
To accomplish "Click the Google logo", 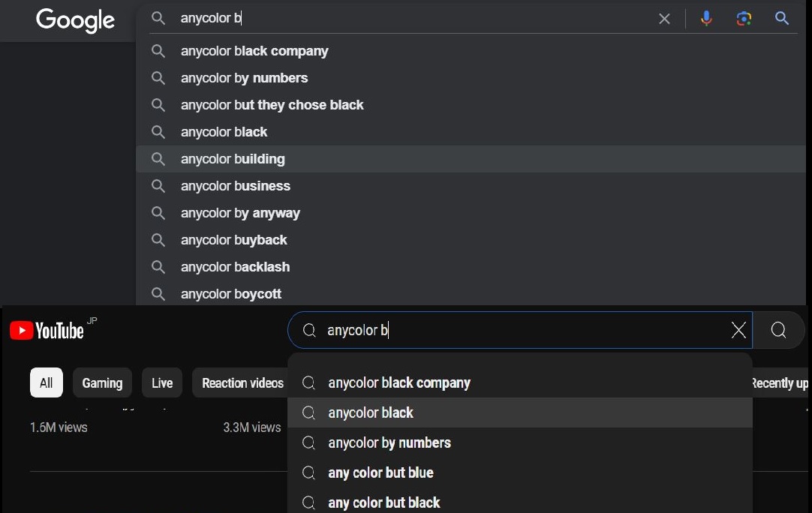I will [x=75, y=21].
